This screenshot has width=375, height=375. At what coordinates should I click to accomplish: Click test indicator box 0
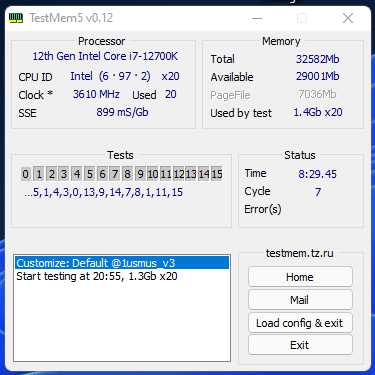tap(26, 174)
